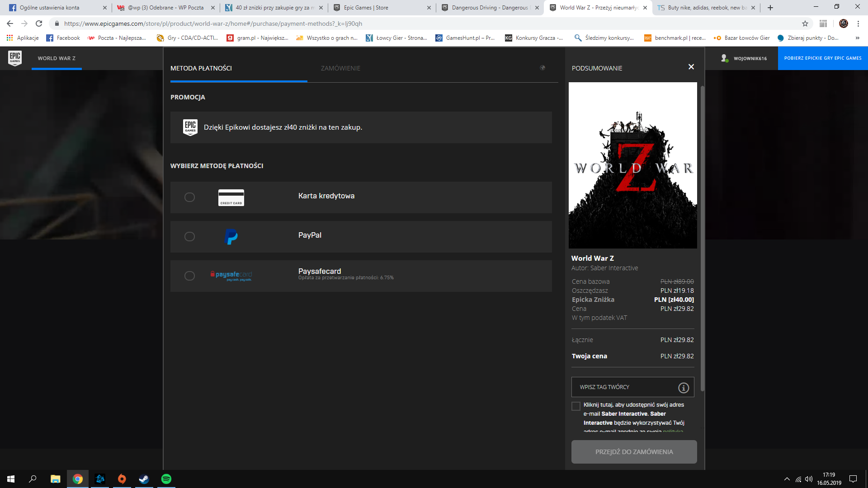
Task: Close the purchase summary with X
Action: pyautogui.click(x=691, y=67)
